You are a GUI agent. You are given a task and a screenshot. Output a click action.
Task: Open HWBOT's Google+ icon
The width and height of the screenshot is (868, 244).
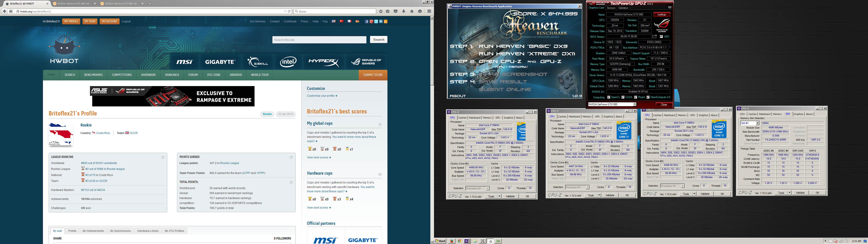(371, 21)
